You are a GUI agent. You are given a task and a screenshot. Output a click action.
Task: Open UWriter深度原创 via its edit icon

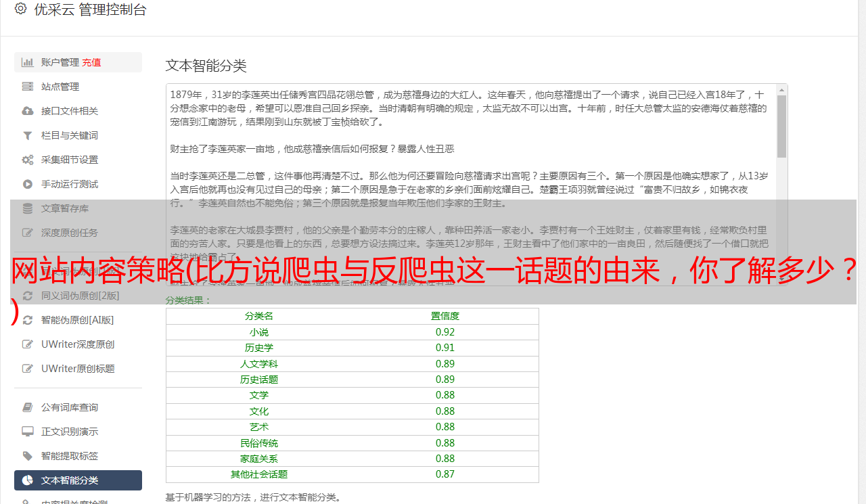pos(28,344)
